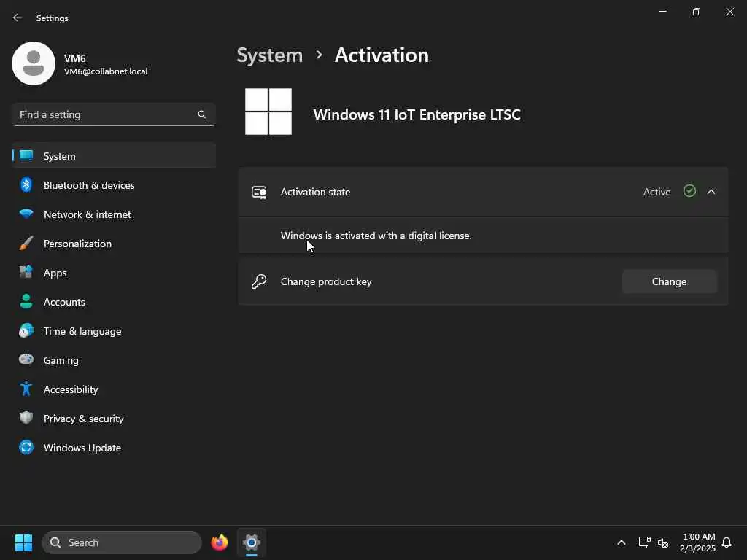Click the taskbar Search box
Screen dimensions: 747x560
tap(122, 542)
